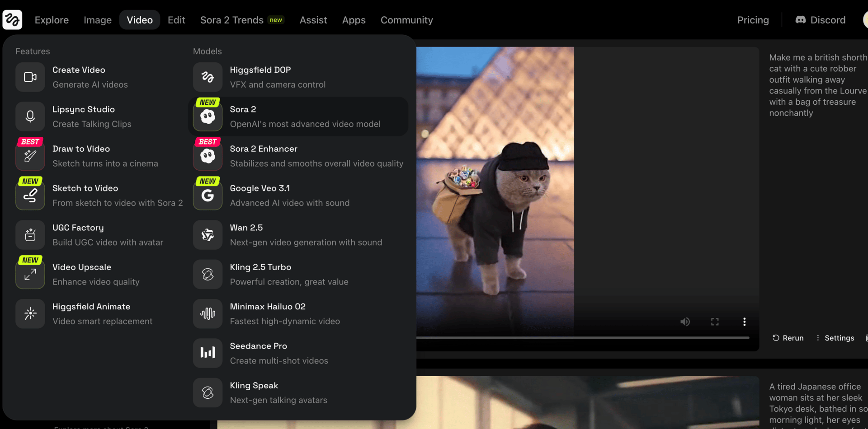Enter fullscreen on the cat video
Screen dimensions: 868x429
(x=715, y=322)
